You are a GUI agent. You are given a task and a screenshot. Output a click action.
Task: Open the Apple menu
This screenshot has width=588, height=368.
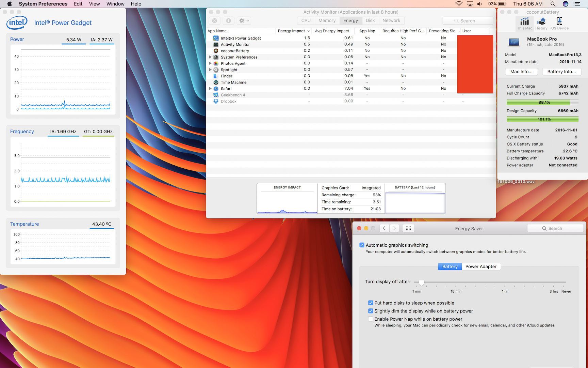click(10, 4)
